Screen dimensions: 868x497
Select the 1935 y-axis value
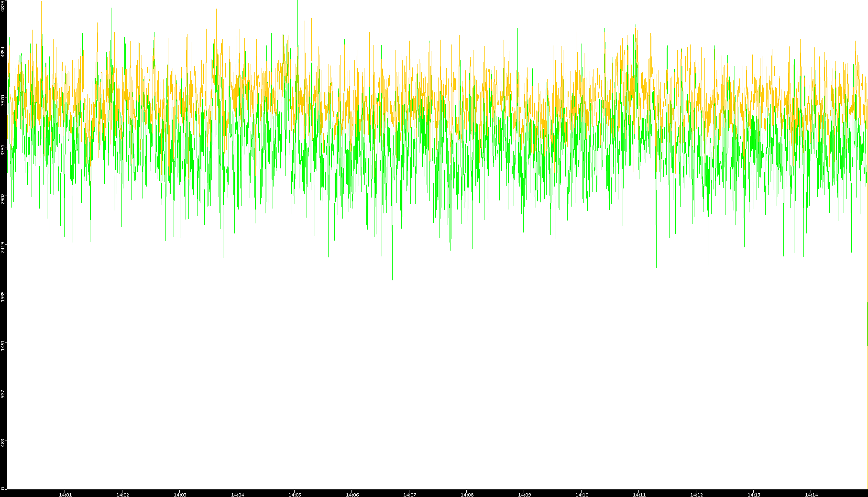pyautogui.click(x=3, y=297)
